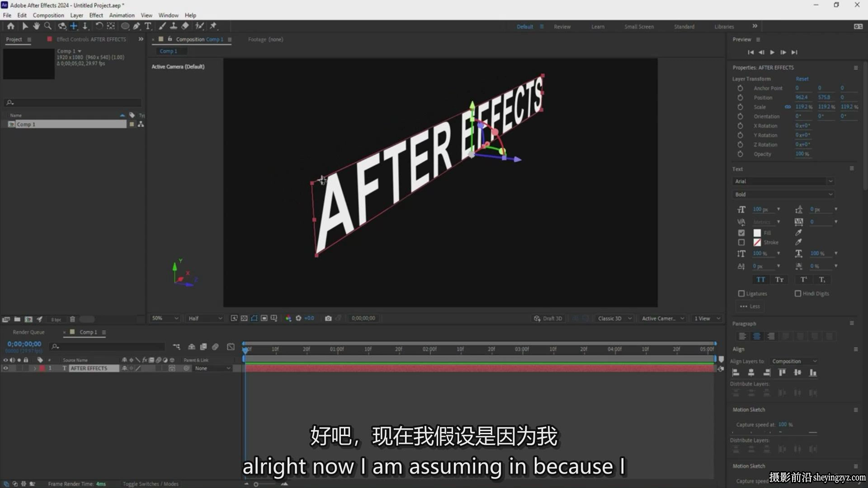
Task: Toggle Draft 3D mode
Action: 548,319
